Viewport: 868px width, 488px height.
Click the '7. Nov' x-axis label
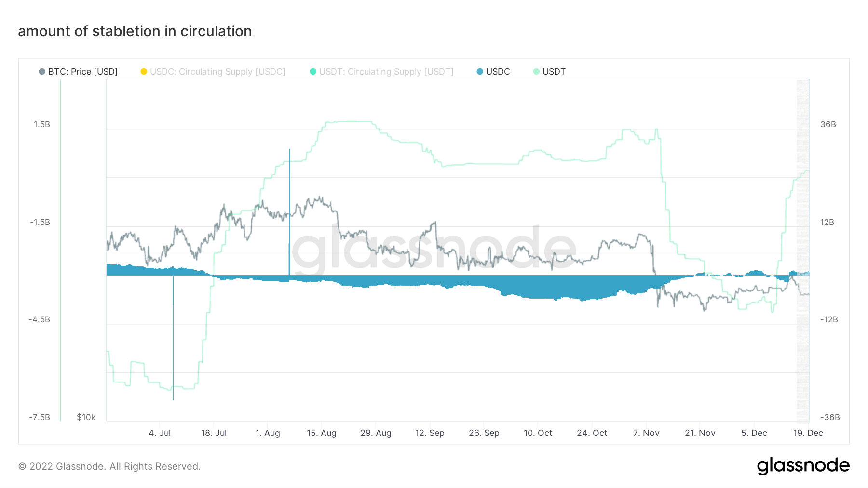click(646, 433)
